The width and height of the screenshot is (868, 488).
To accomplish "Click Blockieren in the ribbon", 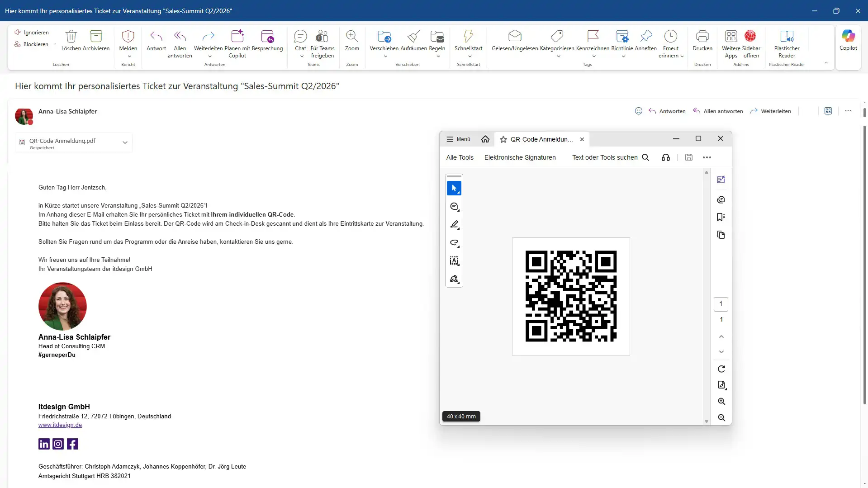I will [x=31, y=44].
